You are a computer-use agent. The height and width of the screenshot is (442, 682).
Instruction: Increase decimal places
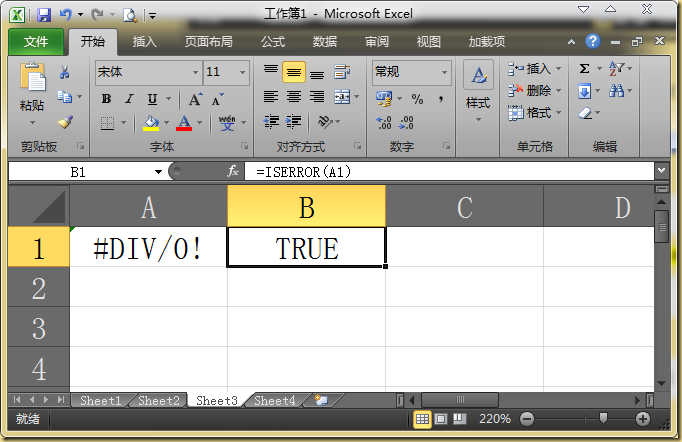(x=384, y=123)
